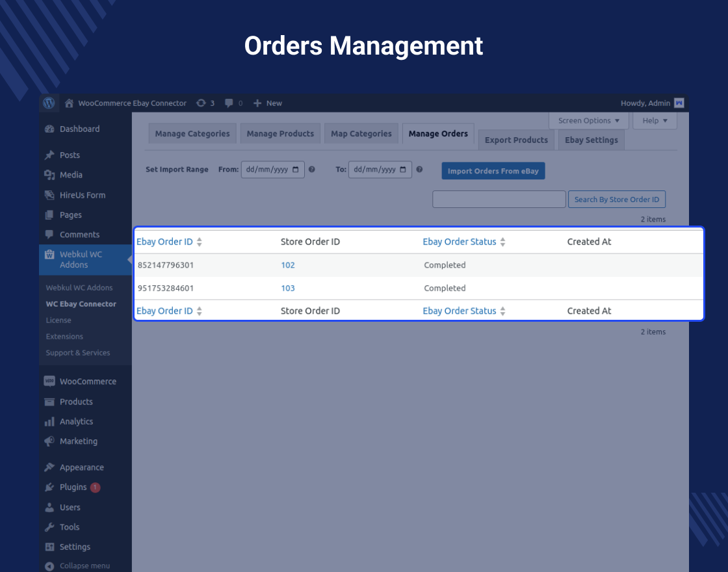
Task: Expand the Help dropdown
Action: tap(655, 120)
